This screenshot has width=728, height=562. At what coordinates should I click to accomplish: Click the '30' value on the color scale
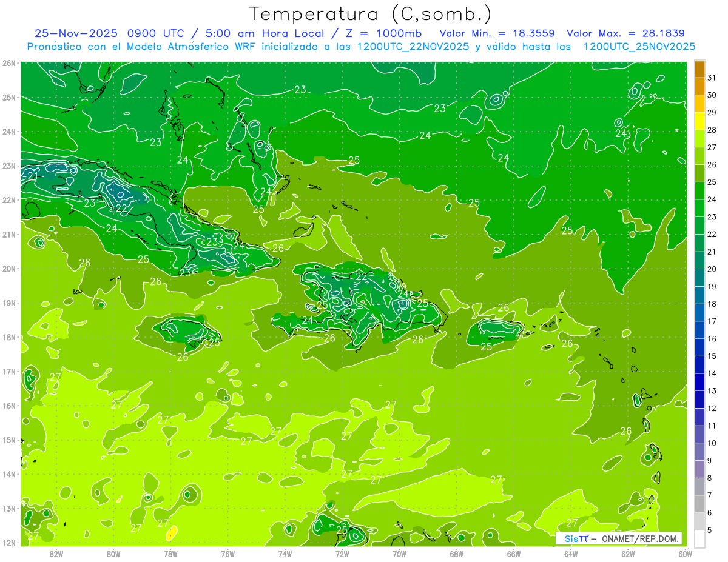coord(712,95)
